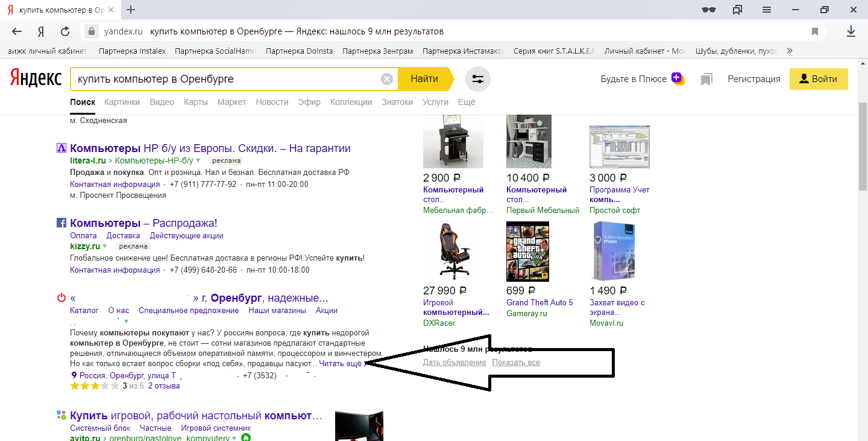Click the Facebook favicon of kizzy.ru result
Screen dimensions: 868x441
[61, 223]
